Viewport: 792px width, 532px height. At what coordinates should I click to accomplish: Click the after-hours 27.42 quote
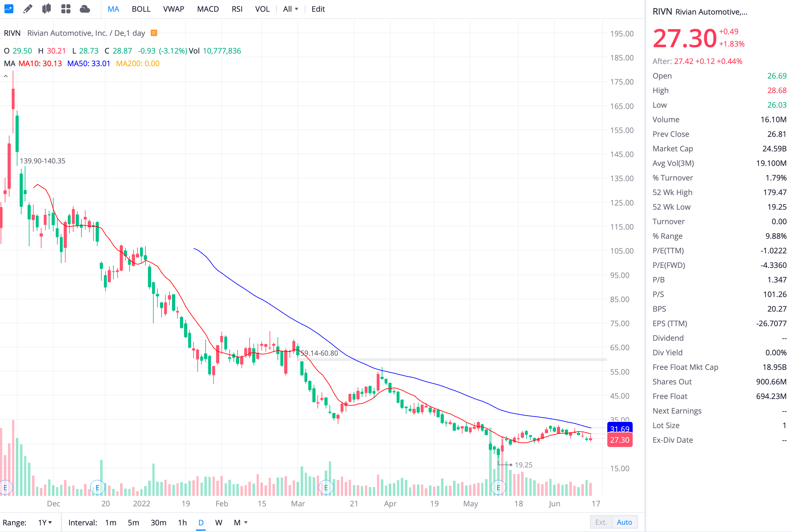coord(684,61)
